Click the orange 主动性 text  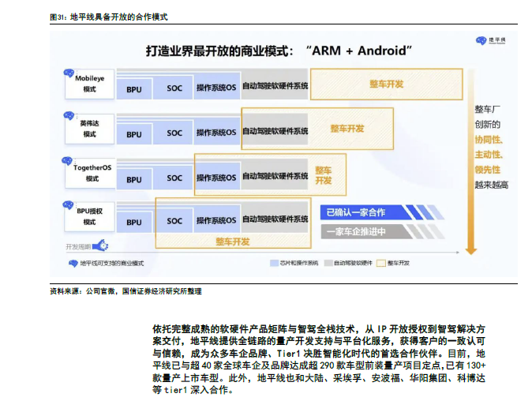(x=489, y=155)
